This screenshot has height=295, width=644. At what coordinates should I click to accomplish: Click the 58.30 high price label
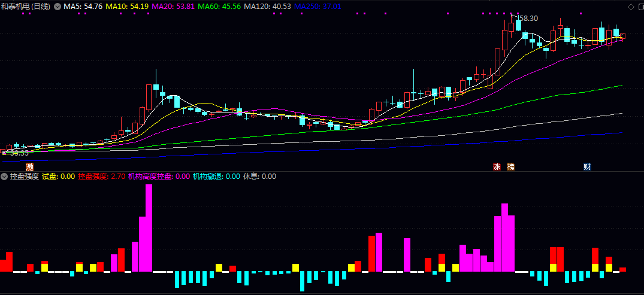coord(528,19)
